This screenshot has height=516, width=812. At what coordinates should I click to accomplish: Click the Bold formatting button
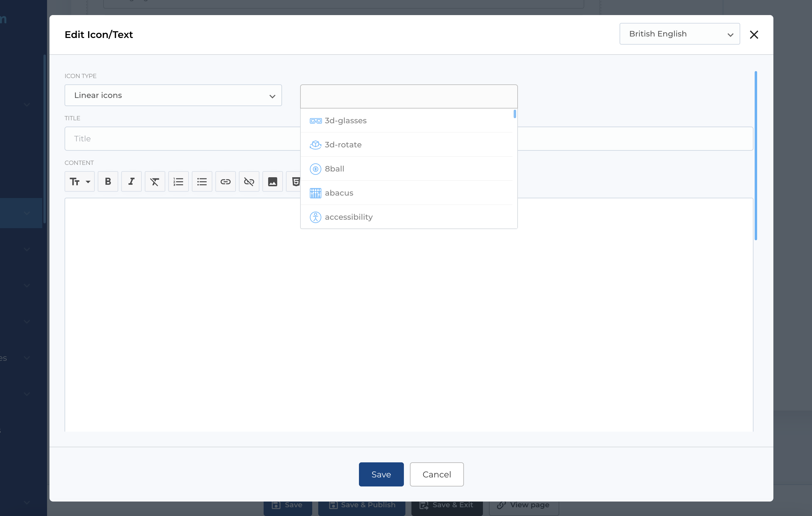coord(108,182)
